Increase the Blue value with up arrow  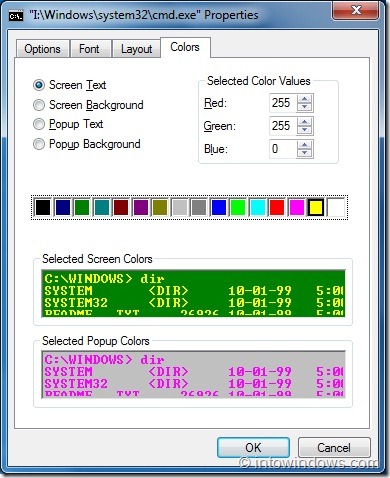click(304, 145)
